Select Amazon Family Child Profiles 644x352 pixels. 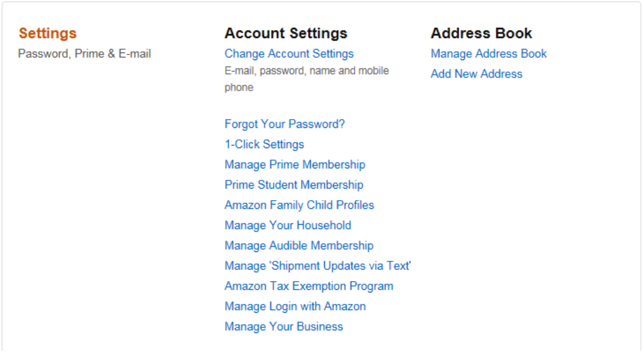299,205
